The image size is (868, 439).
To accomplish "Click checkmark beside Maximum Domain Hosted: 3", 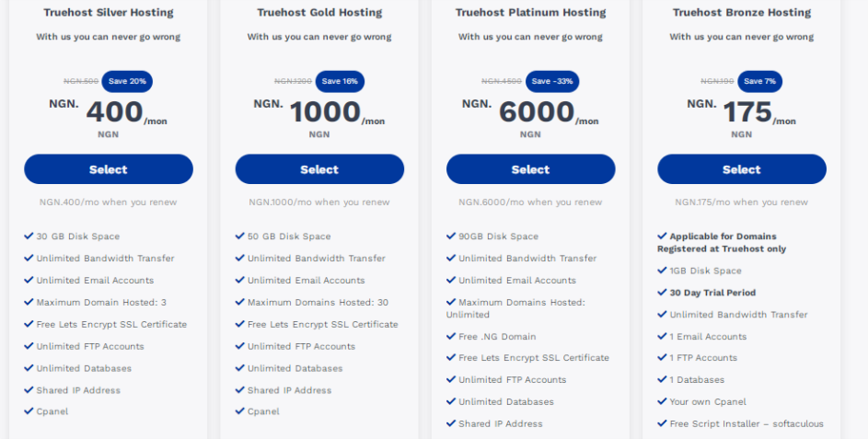I will 29,302.
